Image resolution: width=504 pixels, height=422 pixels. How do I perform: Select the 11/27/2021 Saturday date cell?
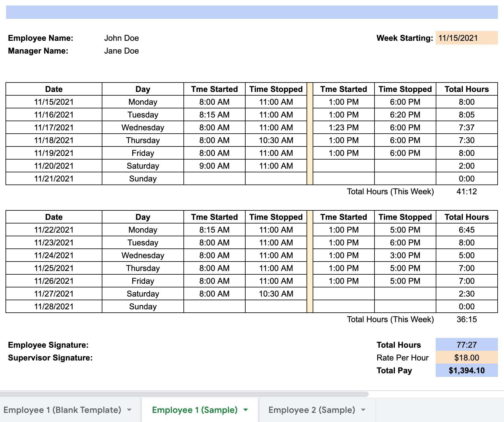coord(54,294)
